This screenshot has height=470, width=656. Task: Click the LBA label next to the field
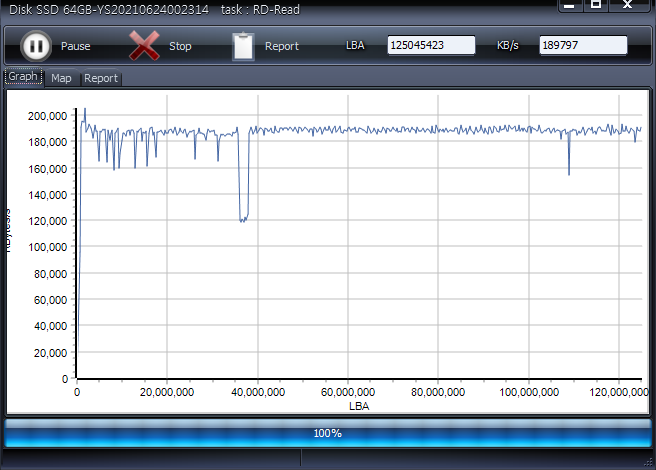pyautogui.click(x=355, y=45)
